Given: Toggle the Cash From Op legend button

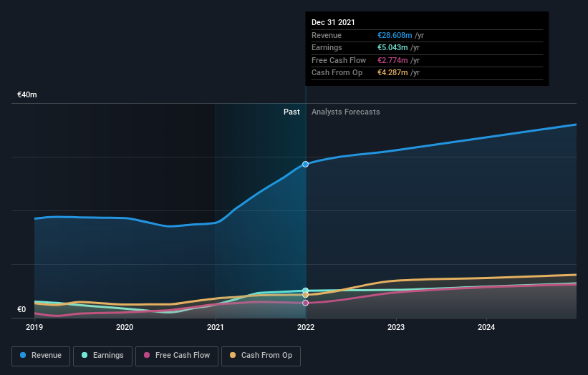Looking at the screenshot, I should click(261, 356).
